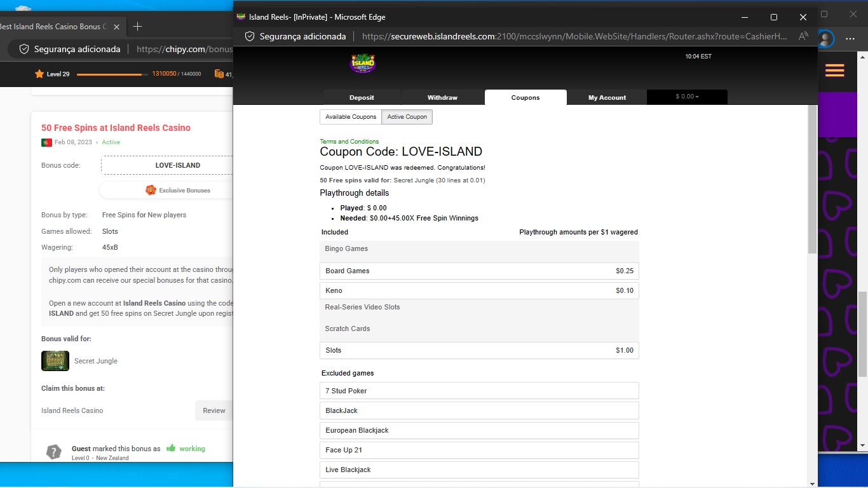Open the My Account tab
The image size is (868, 488).
pos(607,98)
